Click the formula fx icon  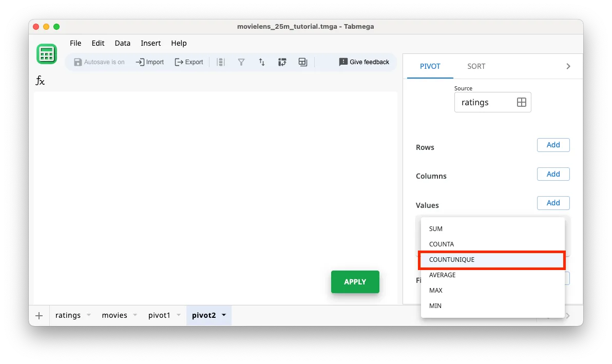click(40, 81)
